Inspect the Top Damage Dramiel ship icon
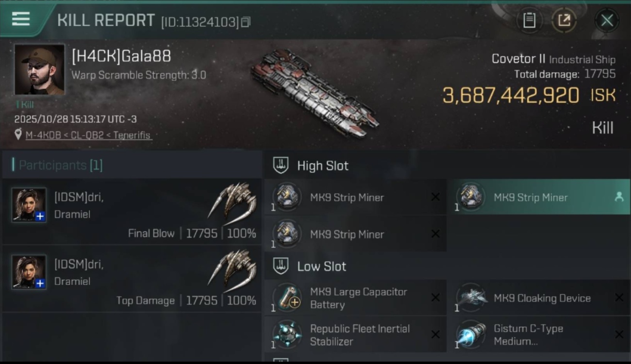 click(x=232, y=271)
